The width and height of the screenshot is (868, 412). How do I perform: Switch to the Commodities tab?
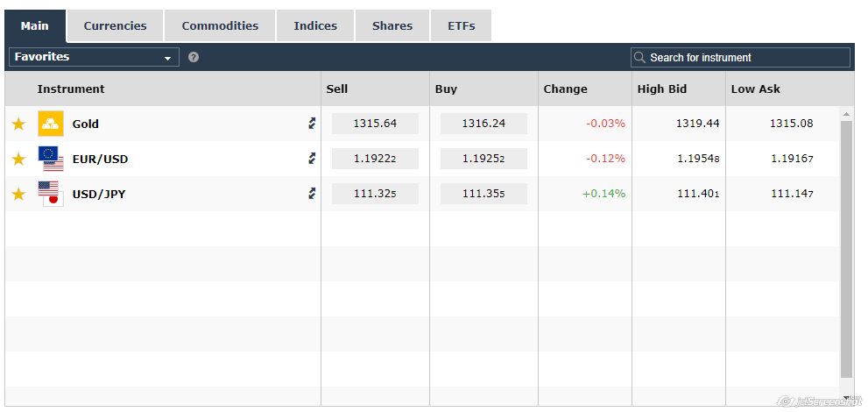220,26
